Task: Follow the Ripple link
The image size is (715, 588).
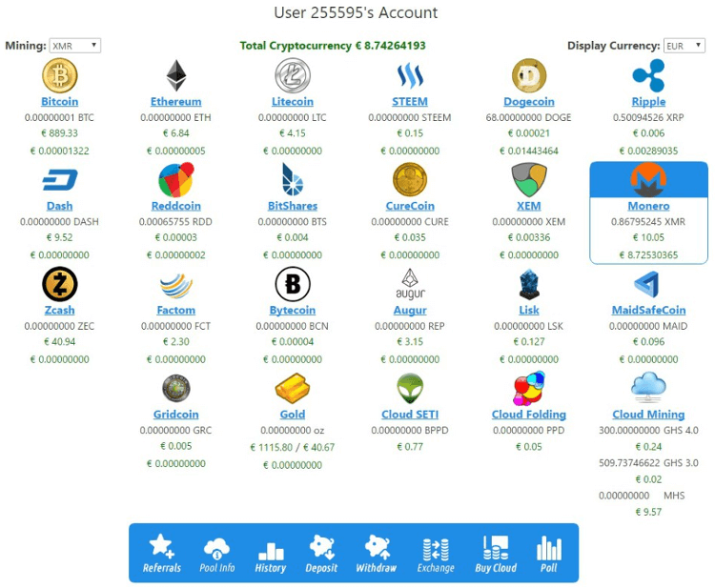Action: (648, 102)
